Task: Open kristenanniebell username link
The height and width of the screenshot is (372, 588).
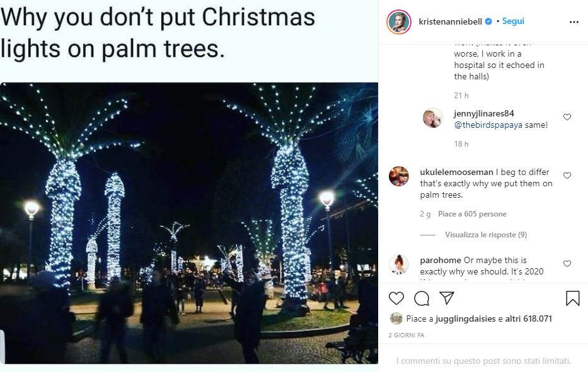Action: pos(450,22)
